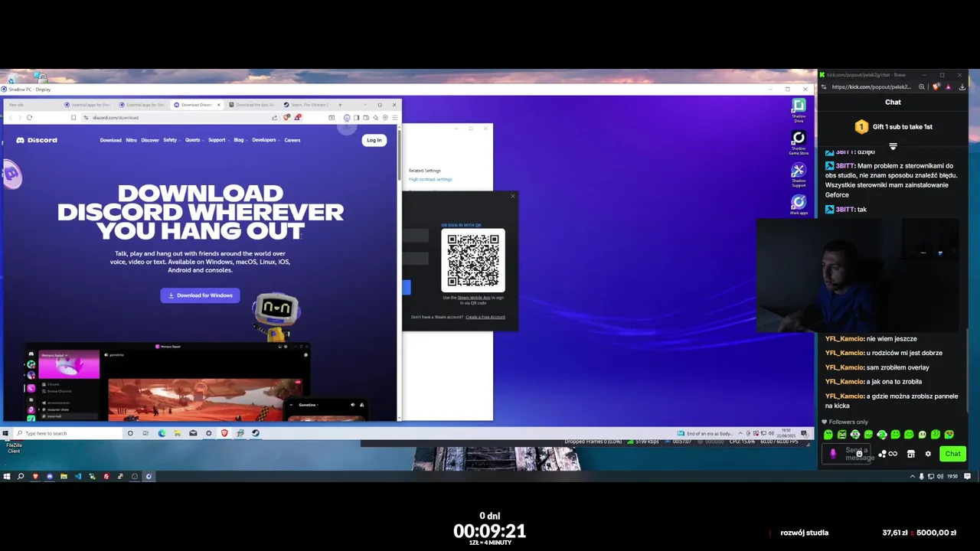Open the host Windows Start button
The image size is (980, 551).
pyautogui.click(x=7, y=476)
